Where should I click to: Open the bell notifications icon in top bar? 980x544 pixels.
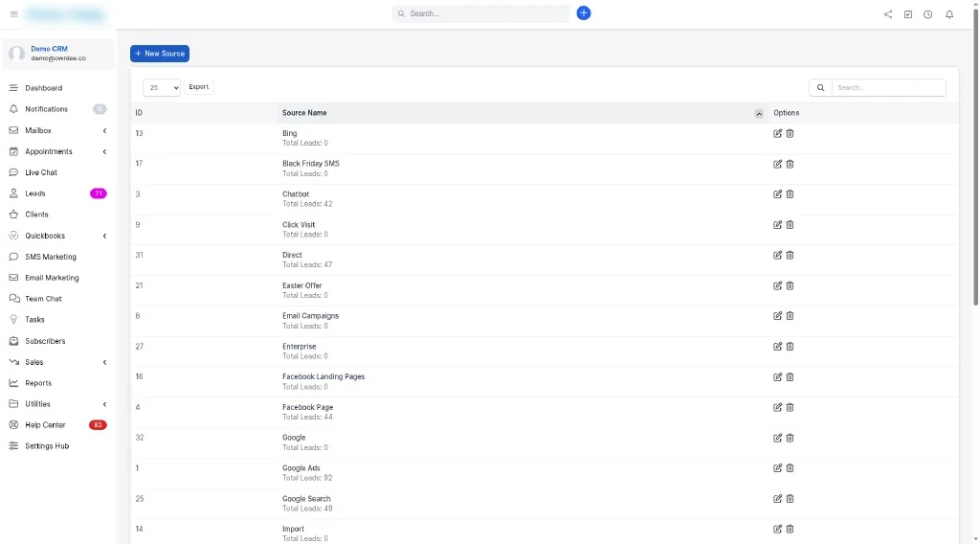click(948, 14)
